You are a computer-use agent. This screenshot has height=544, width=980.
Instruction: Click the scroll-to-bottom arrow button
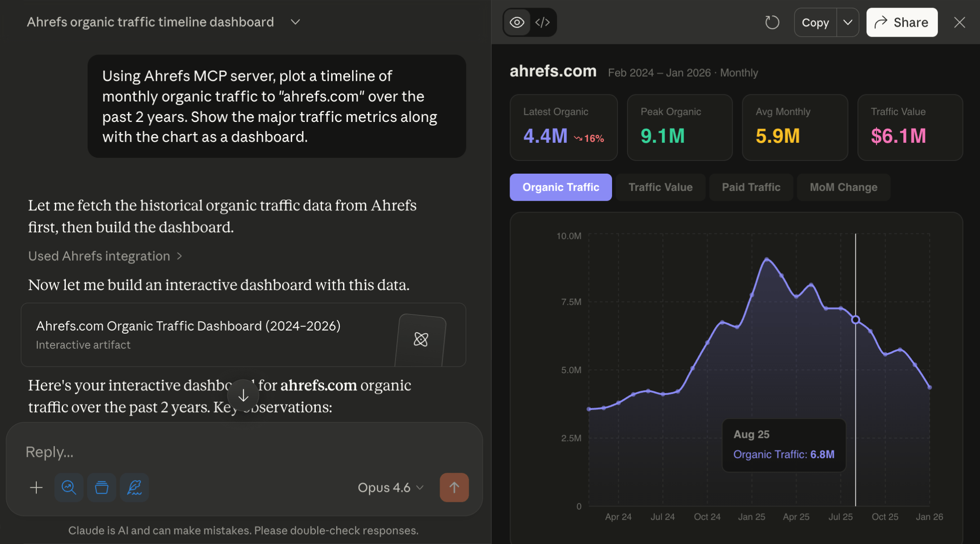pos(243,395)
